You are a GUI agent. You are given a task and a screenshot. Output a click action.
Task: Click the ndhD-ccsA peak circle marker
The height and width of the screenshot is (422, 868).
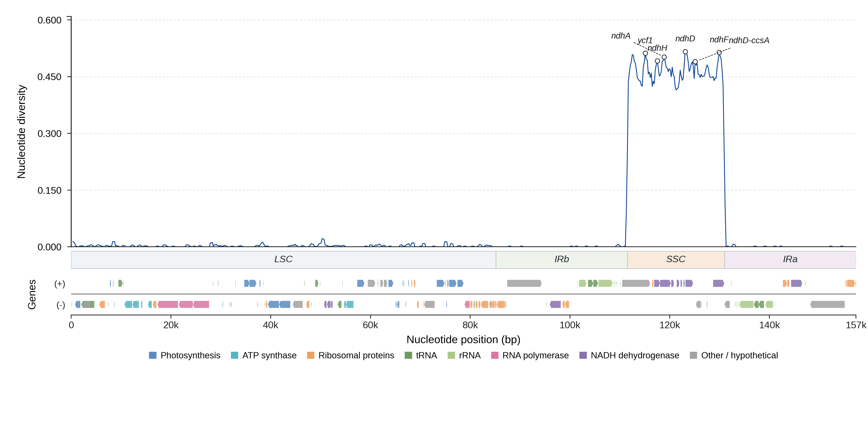pyautogui.click(x=695, y=62)
